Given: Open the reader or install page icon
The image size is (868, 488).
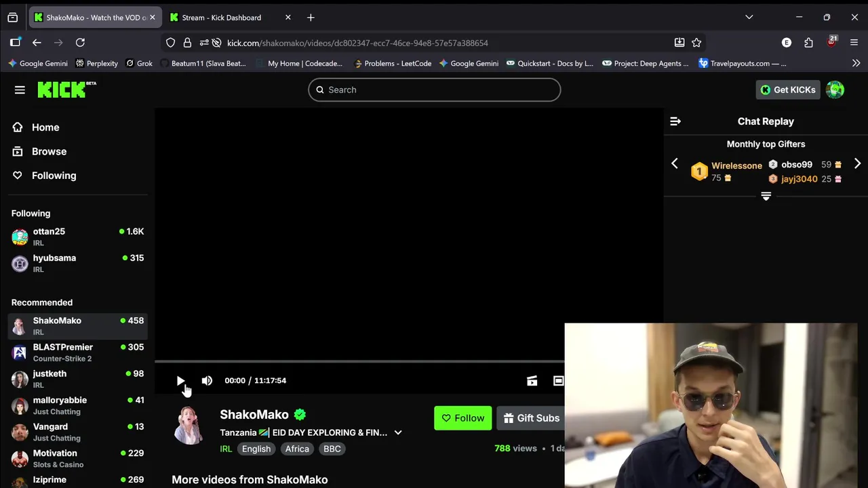Looking at the screenshot, I should pyautogui.click(x=679, y=43).
